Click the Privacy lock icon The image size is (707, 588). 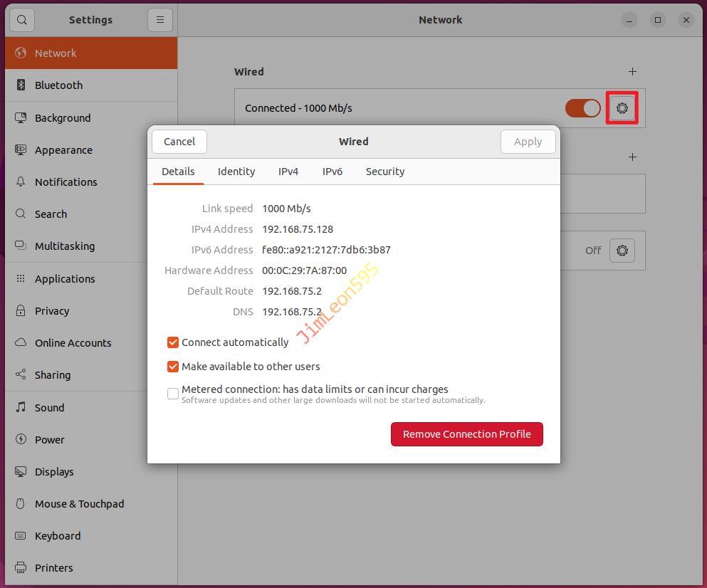(x=21, y=311)
